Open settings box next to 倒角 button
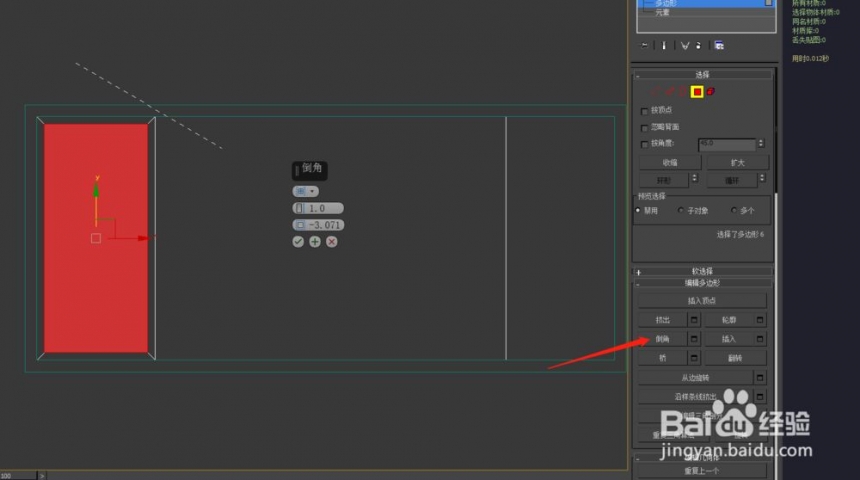This screenshot has width=860, height=480. coord(694,339)
